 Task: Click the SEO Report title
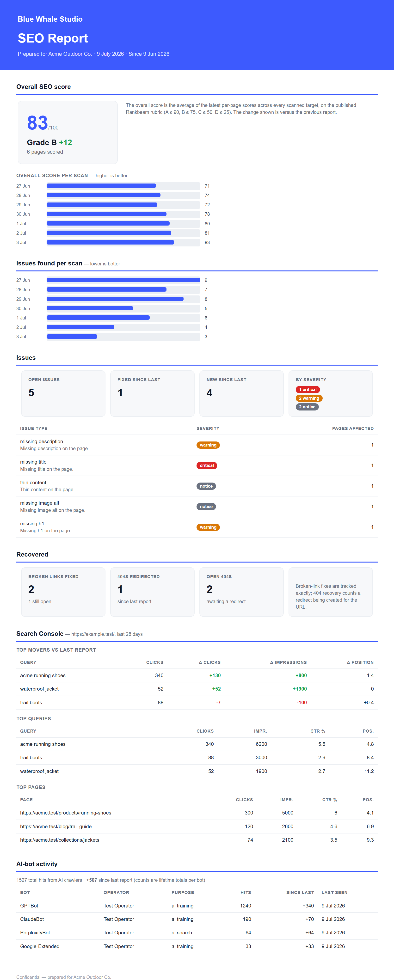pos(53,38)
